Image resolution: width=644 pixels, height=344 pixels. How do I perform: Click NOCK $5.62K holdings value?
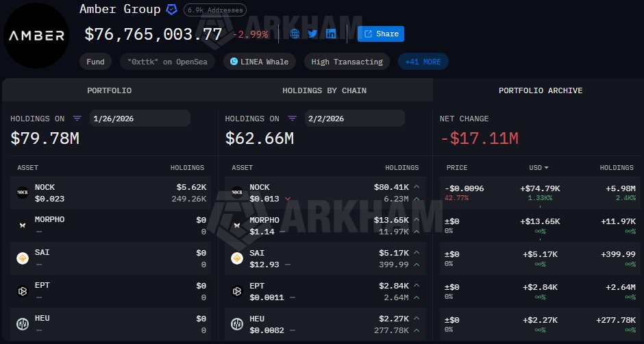191,187
